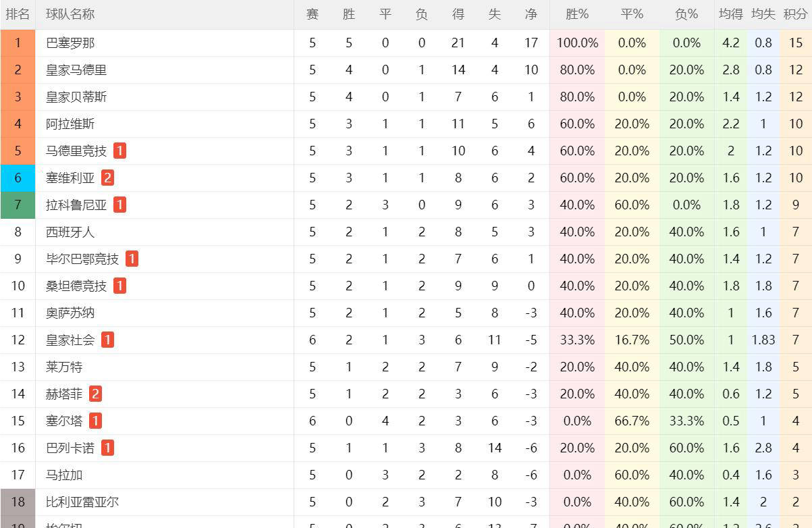
Task: Sort by the 胜% column header
Action: 577,14
